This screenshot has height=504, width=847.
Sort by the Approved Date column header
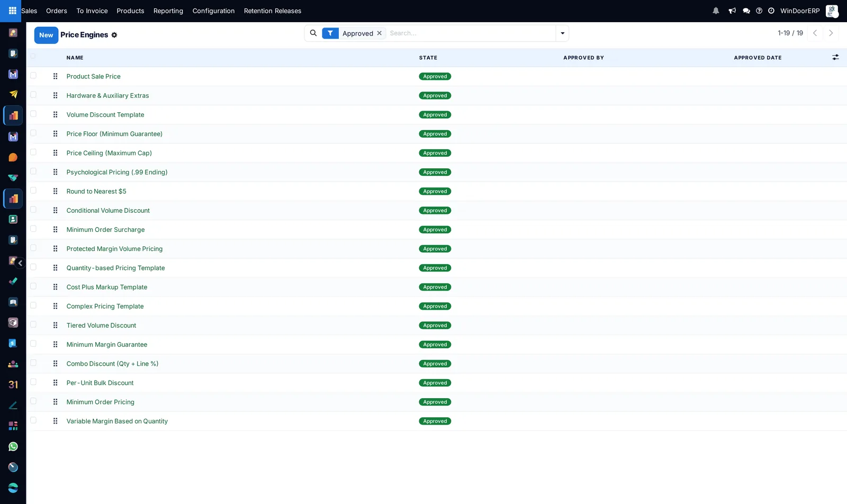758,58
